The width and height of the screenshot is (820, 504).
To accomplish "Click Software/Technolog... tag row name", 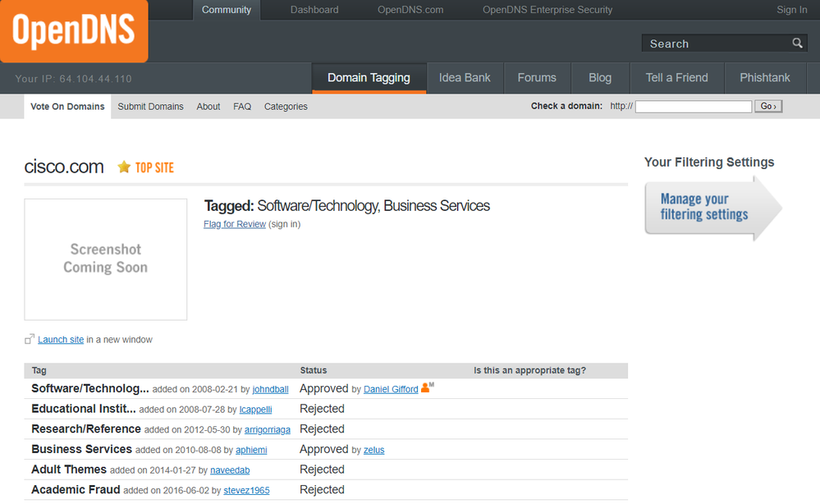I will pos(90,388).
